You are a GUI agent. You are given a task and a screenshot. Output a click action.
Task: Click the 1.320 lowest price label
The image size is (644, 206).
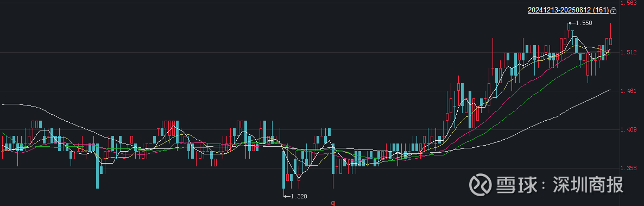tap(299, 196)
